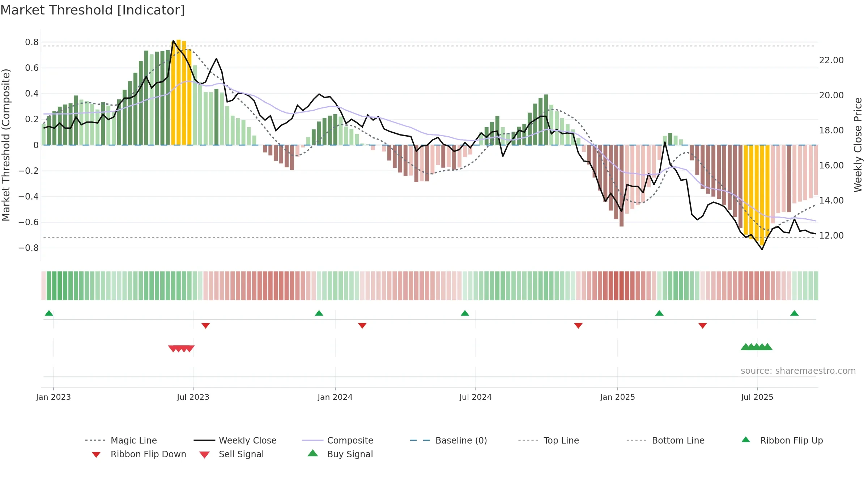Viewport: 868px width, 488px height.
Task: Click the first green Buy Signal marker in the Jun 2025 cluster
Action: (x=746, y=347)
